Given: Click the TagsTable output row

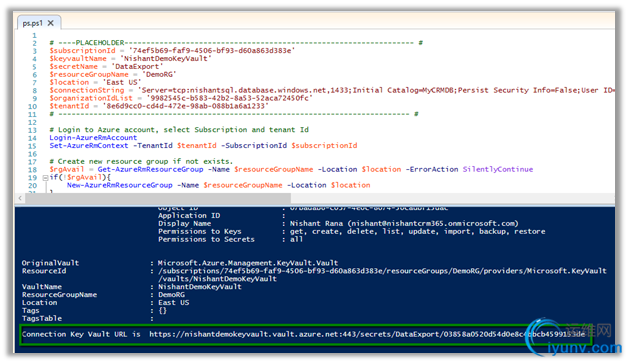Looking at the screenshot, I should (x=88, y=319).
